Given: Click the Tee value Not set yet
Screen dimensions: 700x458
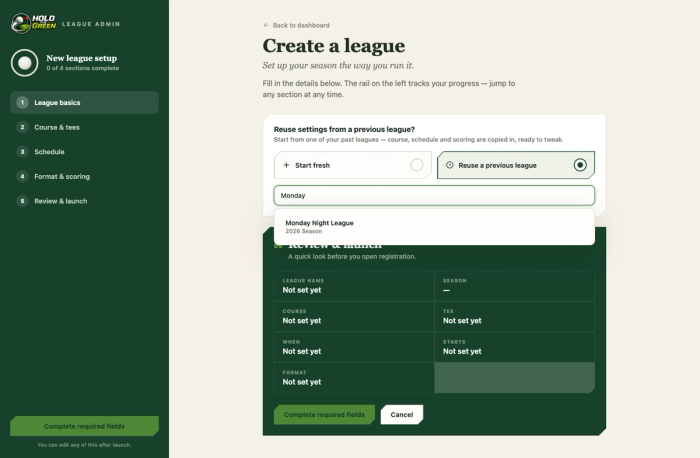Looking at the screenshot, I should pos(462,321).
